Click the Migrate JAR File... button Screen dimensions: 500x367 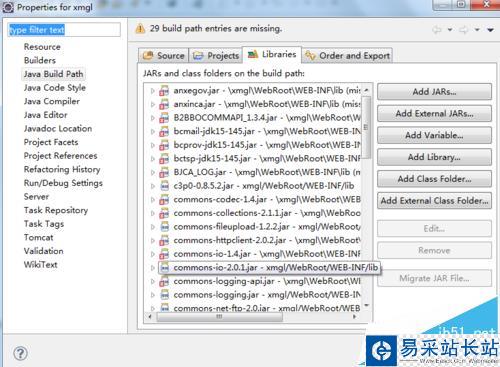[x=434, y=278]
